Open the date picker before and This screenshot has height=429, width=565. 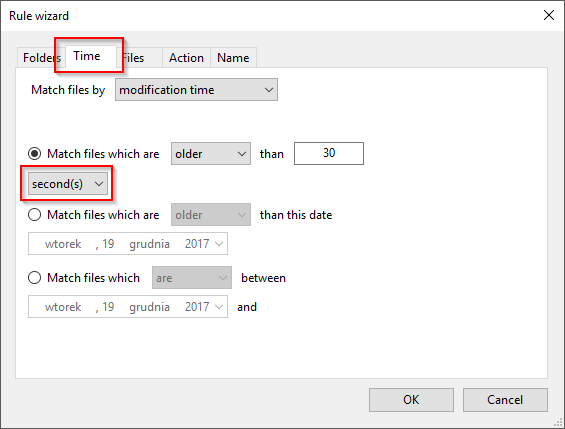(x=128, y=307)
